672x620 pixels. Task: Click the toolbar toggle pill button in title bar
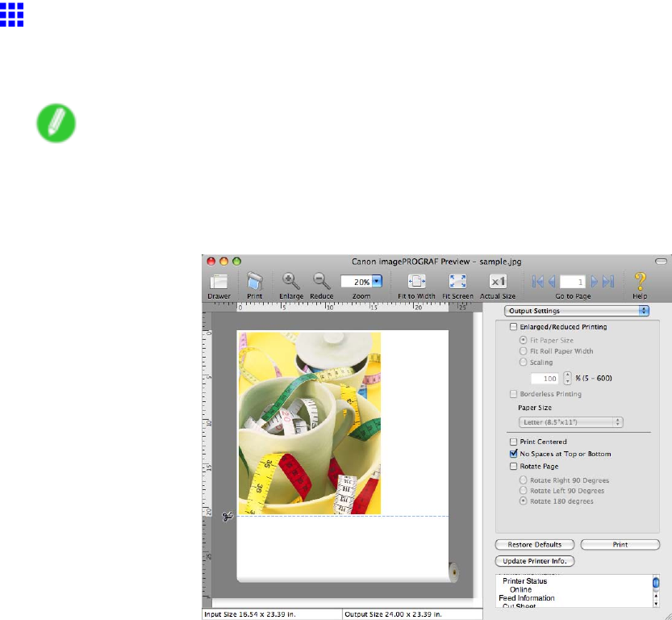[662, 261]
